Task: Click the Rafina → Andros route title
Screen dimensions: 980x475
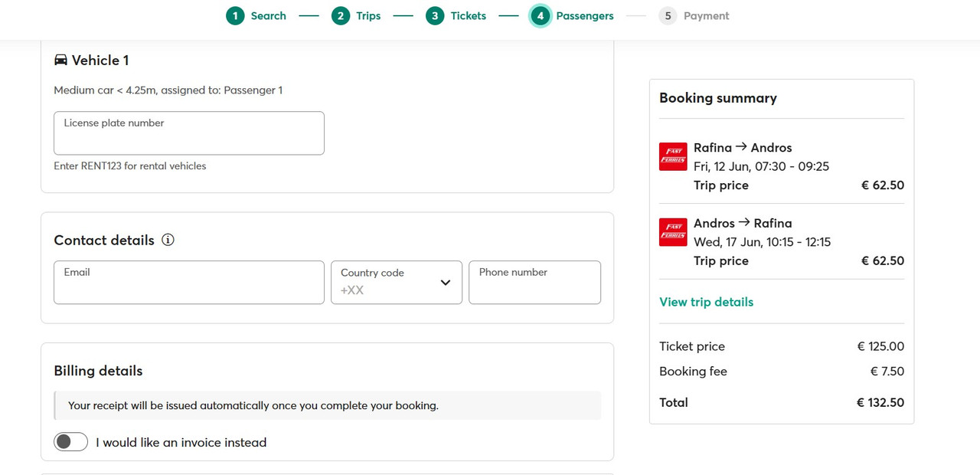Action: click(743, 148)
